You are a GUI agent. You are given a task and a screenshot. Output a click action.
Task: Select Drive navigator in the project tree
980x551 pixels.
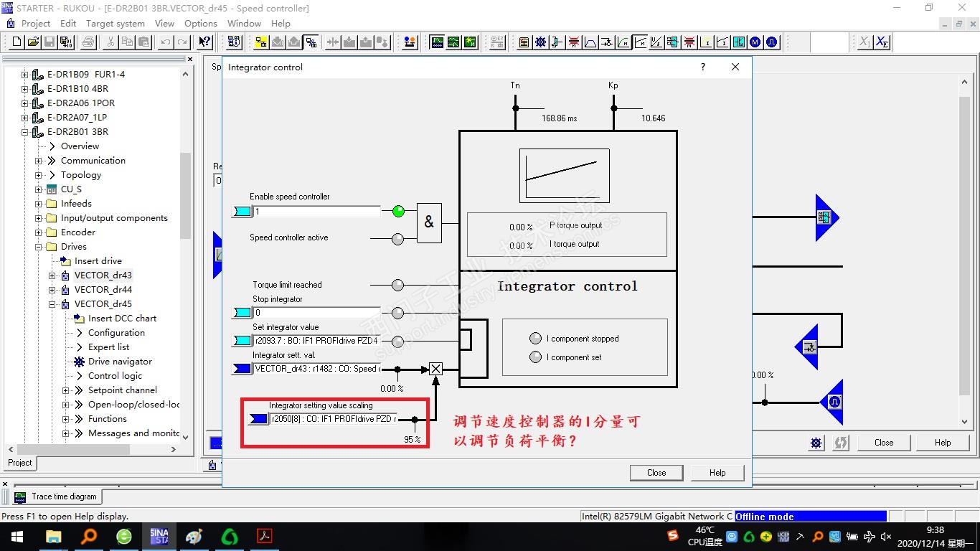(x=120, y=362)
